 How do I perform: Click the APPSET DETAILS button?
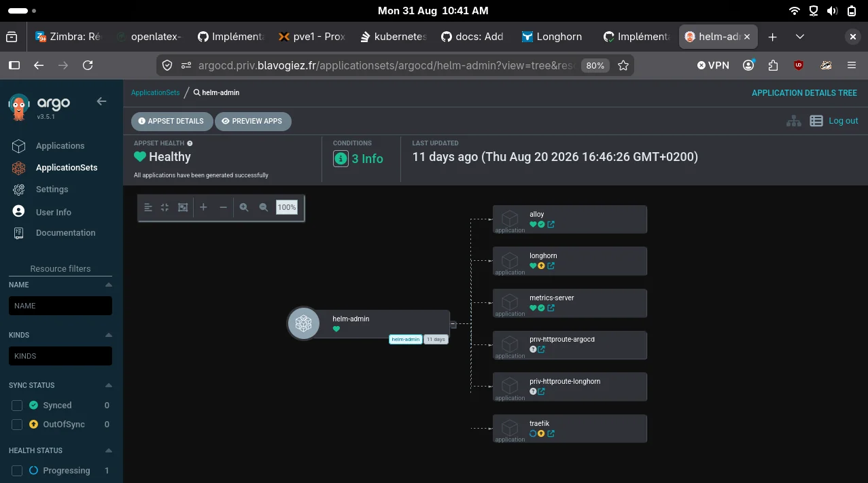[172, 121]
